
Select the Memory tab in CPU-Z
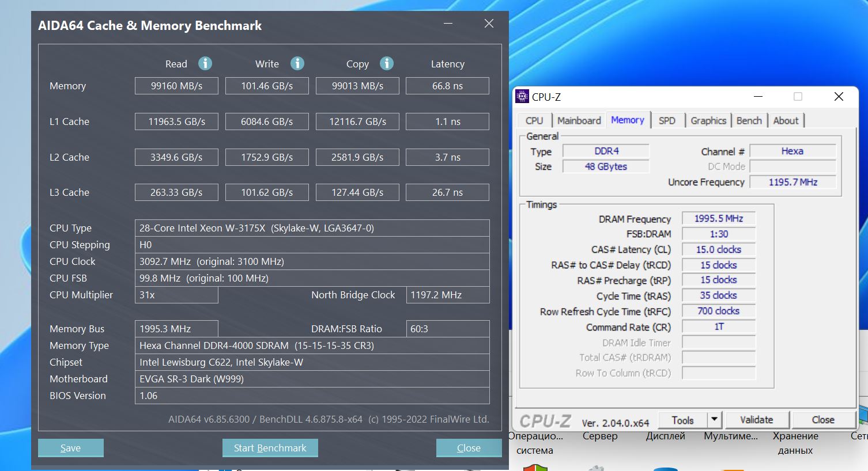(x=628, y=120)
